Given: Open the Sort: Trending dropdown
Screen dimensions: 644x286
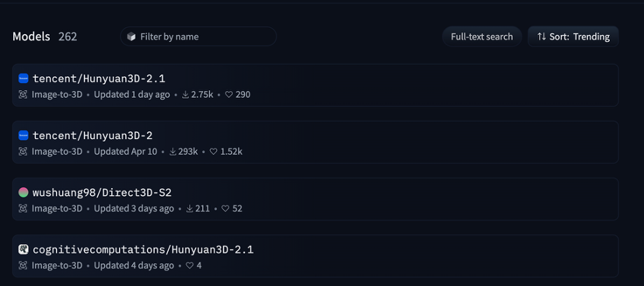Looking at the screenshot, I should tap(573, 37).
